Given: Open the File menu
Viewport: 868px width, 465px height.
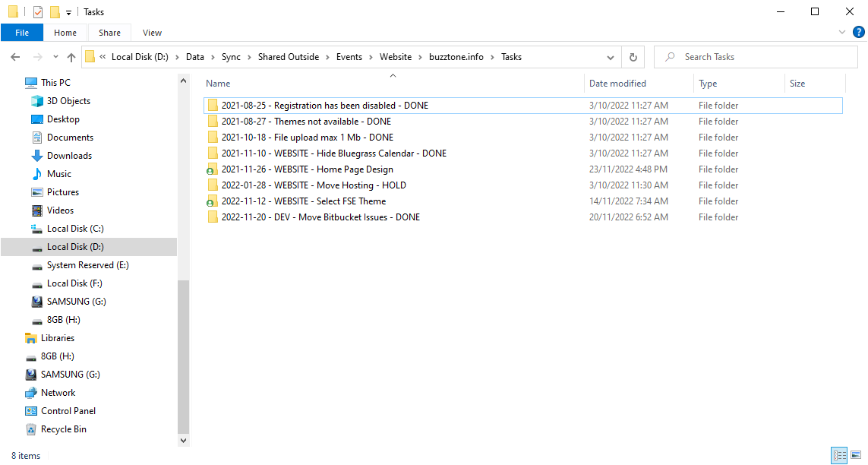Looking at the screenshot, I should click(x=22, y=33).
